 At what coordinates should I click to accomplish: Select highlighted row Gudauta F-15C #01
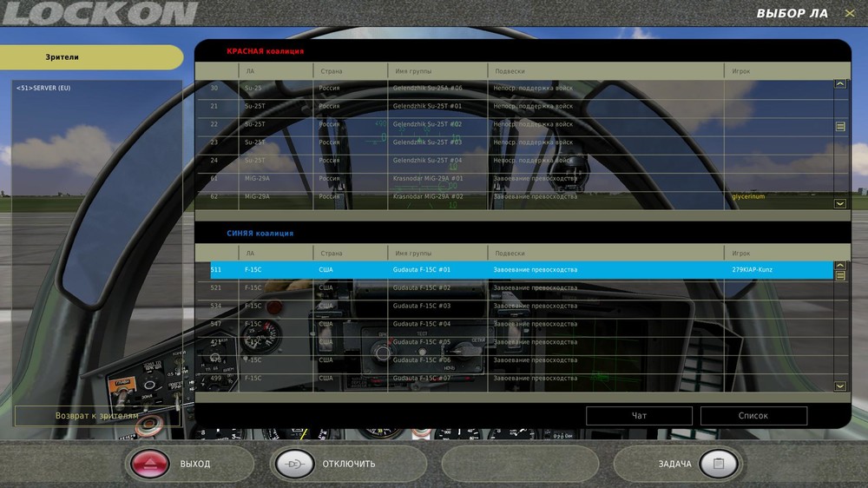[522, 270]
